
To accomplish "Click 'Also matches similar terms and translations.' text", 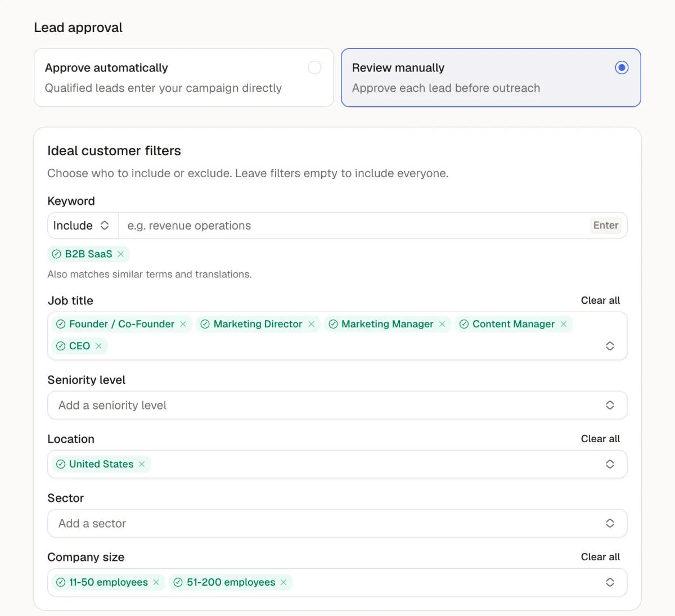I will (x=150, y=275).
